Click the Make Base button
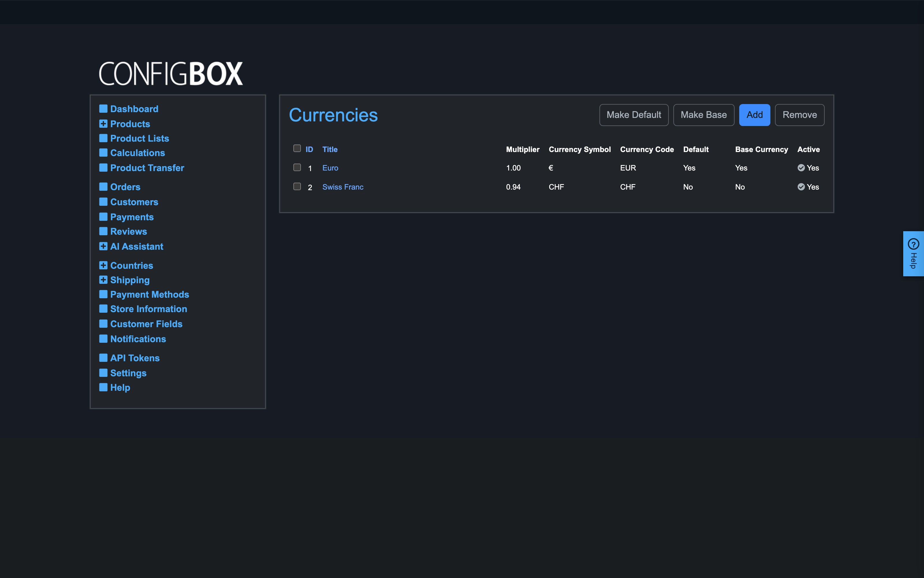Screen dimensions: 924x578 704,115
